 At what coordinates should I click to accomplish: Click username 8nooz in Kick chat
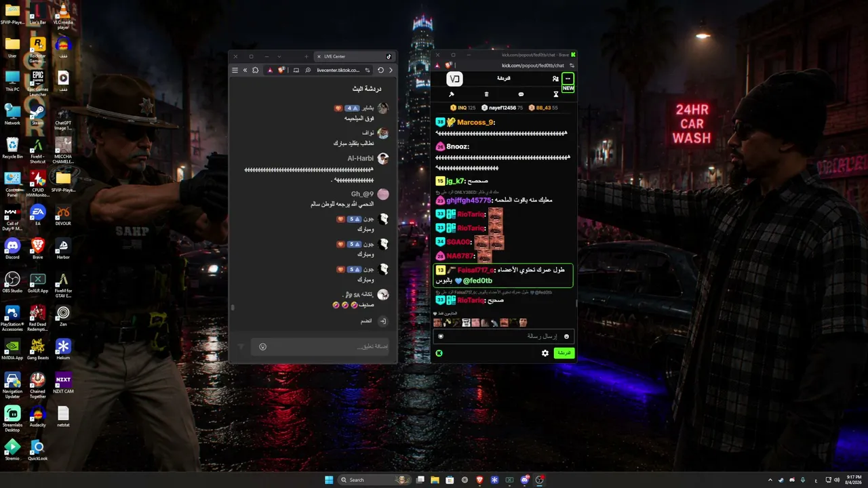[x=458, y=146]
